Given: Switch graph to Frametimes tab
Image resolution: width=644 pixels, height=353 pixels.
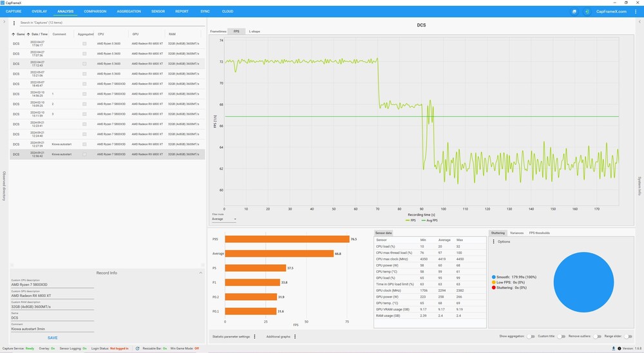Looking at the screenshot, I should click(218, 31).
